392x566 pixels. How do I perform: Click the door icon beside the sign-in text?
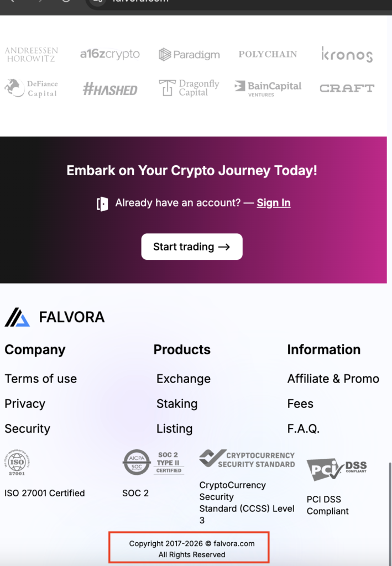pyautogui.click(x=102, y=203)
